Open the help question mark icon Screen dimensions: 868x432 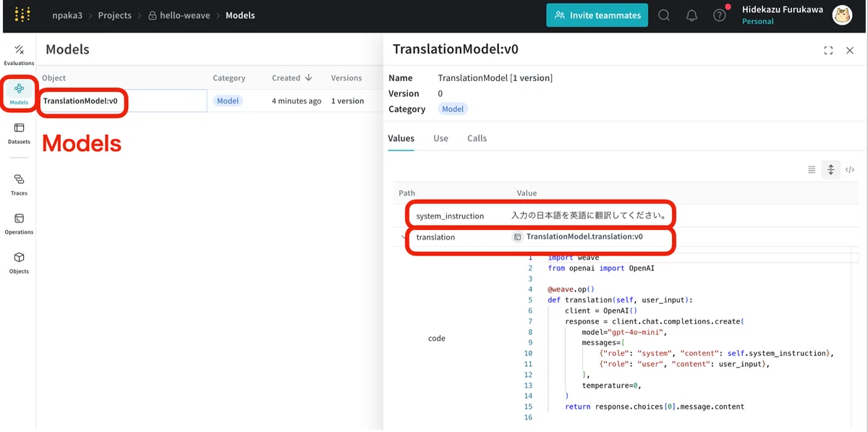tap(719, 15)
